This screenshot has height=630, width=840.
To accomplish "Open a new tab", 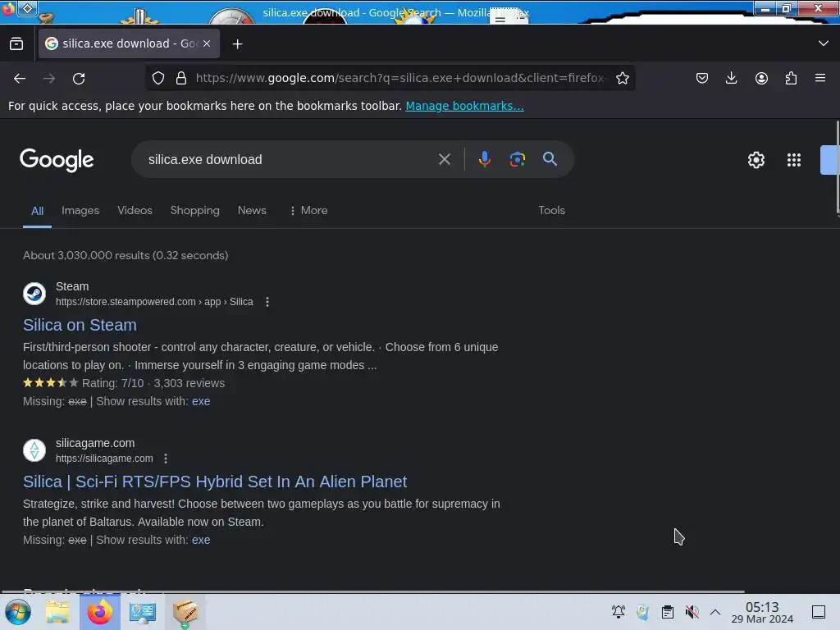I will 237,44.
